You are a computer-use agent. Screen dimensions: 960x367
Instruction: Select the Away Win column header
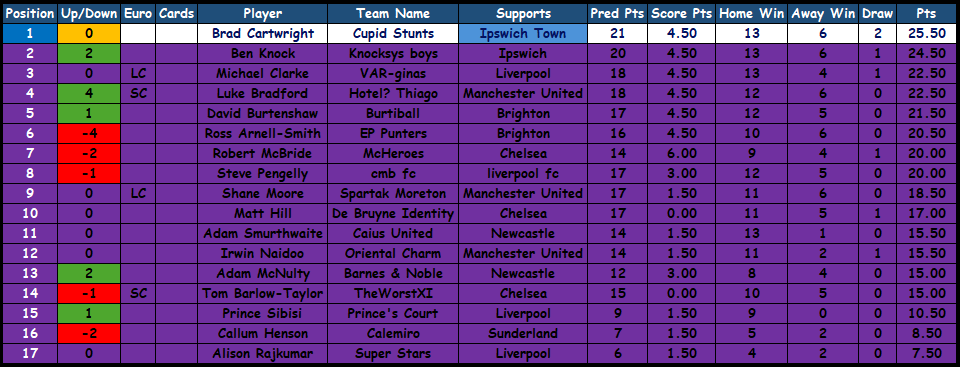[823, 13]
